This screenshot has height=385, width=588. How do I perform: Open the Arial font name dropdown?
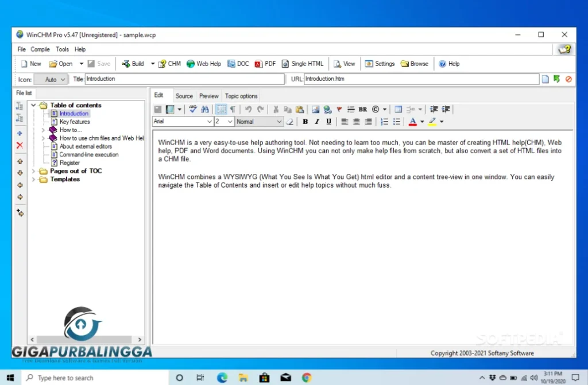(209, 122)
